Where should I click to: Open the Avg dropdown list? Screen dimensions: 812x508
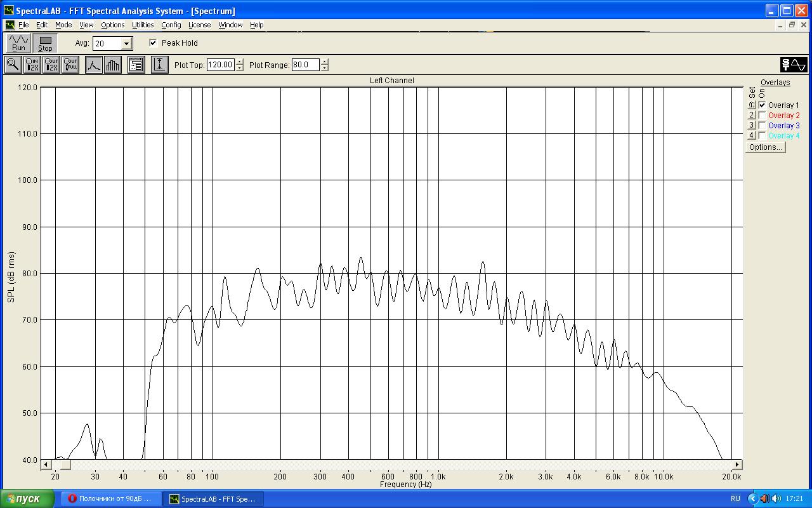coord(127,44)
